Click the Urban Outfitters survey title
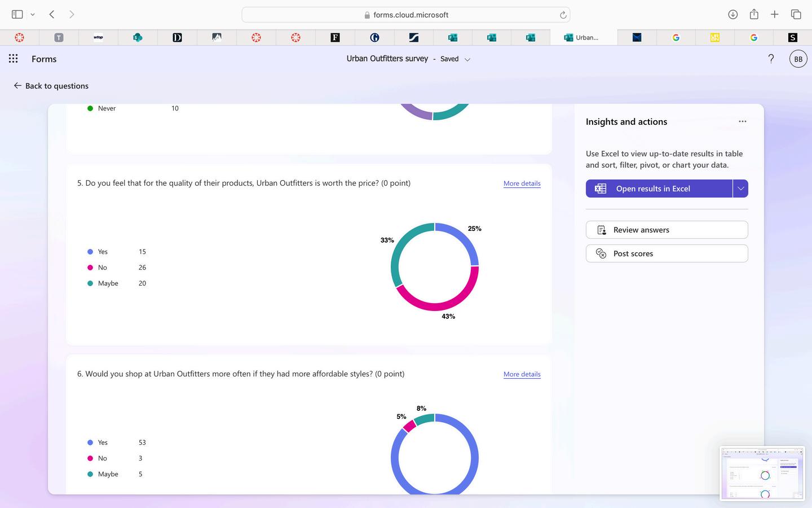Viewport: 812px width, 508px height. point(387,59)
